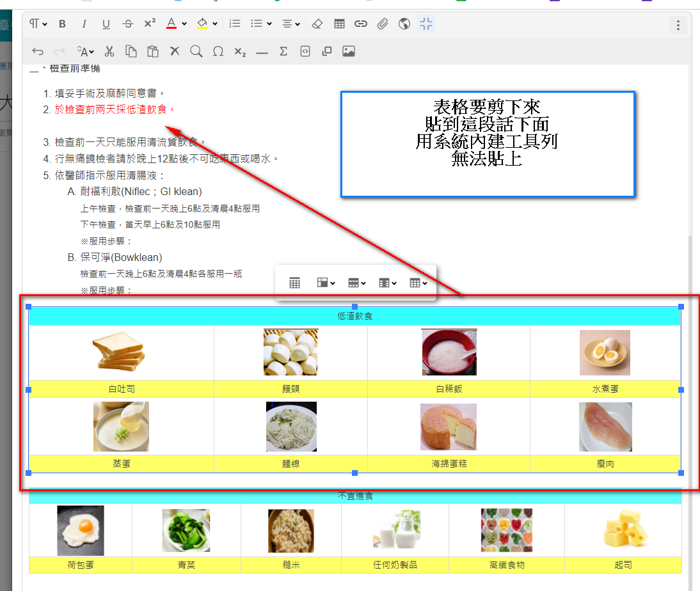Toggle bold formatting

pos(63,24)
